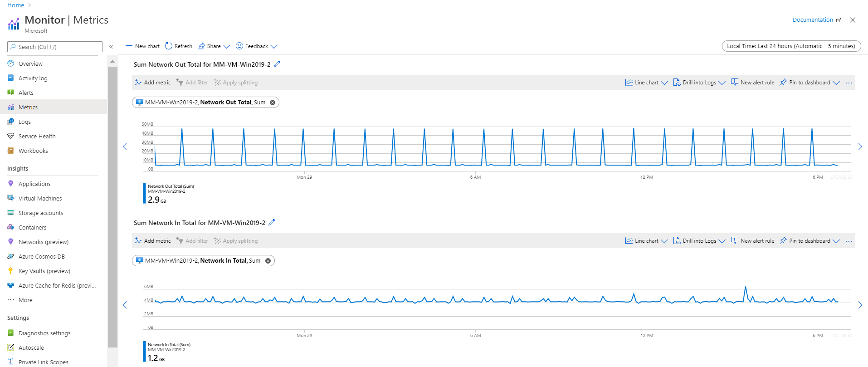Select the Network In Total metric pill

pyautogui.click(x=203, y=261)
